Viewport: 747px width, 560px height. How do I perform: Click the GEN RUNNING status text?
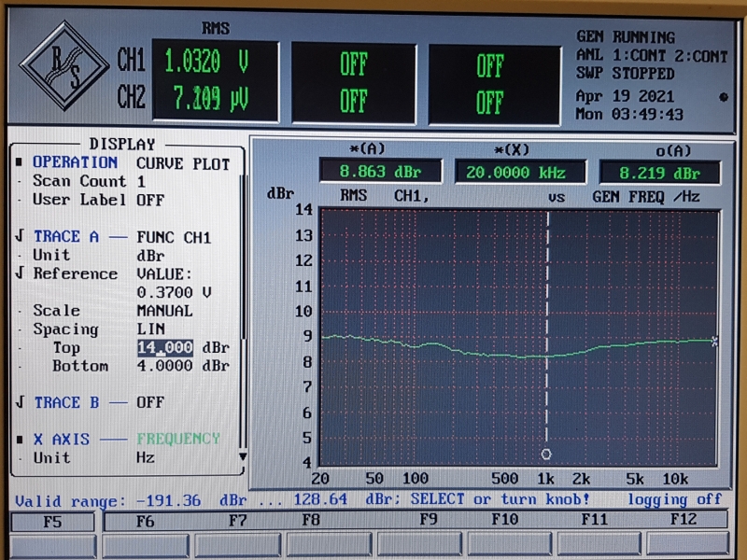[x=626, y=36]
